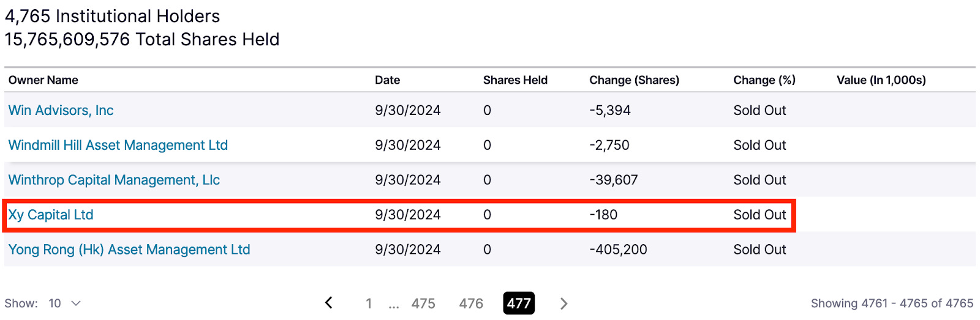This screenshot has height=320, width=980.
Task: Open Yong Rong (Hk) Asset Management Ltd
Action: pyautogui.click(x=129, y=250)
